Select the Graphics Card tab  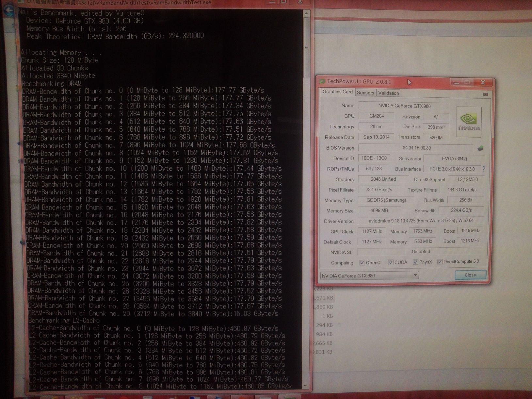pos(337,92)
